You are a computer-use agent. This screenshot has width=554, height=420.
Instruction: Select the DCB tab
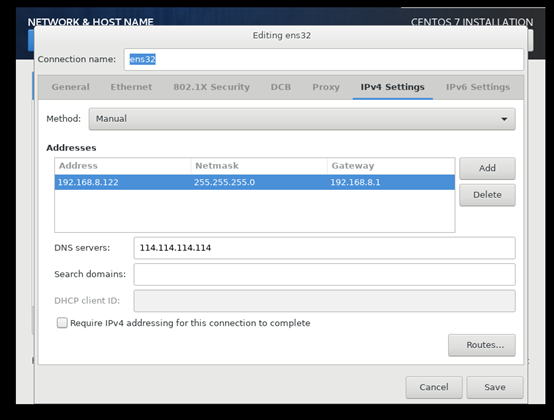click(281, 87)
